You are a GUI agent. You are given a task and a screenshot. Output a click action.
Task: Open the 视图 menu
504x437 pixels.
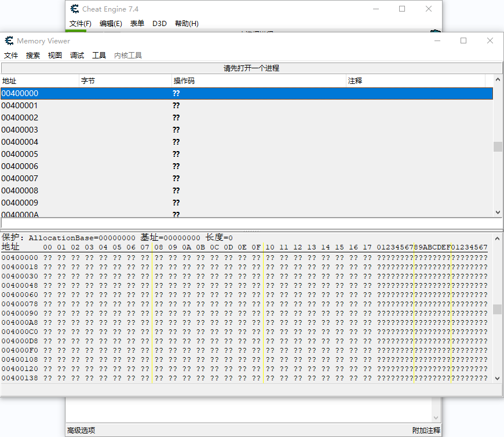point(55,56)
